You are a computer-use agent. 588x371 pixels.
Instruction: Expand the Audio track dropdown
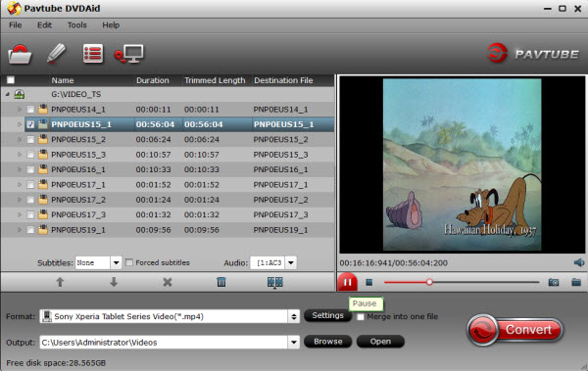click(291, 262)
